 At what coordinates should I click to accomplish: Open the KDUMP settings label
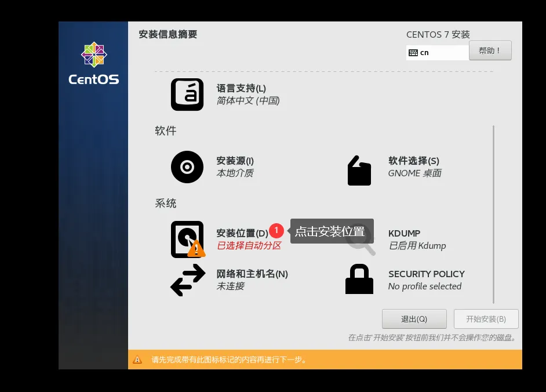404,233
